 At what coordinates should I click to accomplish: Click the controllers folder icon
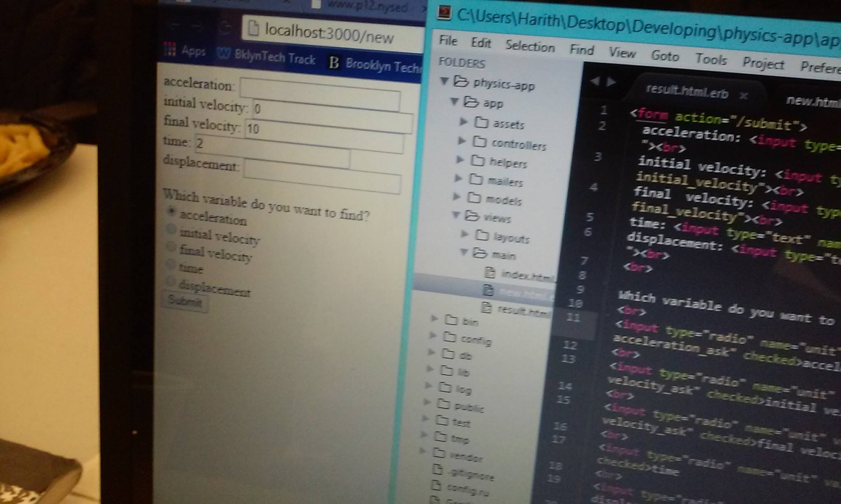pyautogui.click(x=479, y=142)
